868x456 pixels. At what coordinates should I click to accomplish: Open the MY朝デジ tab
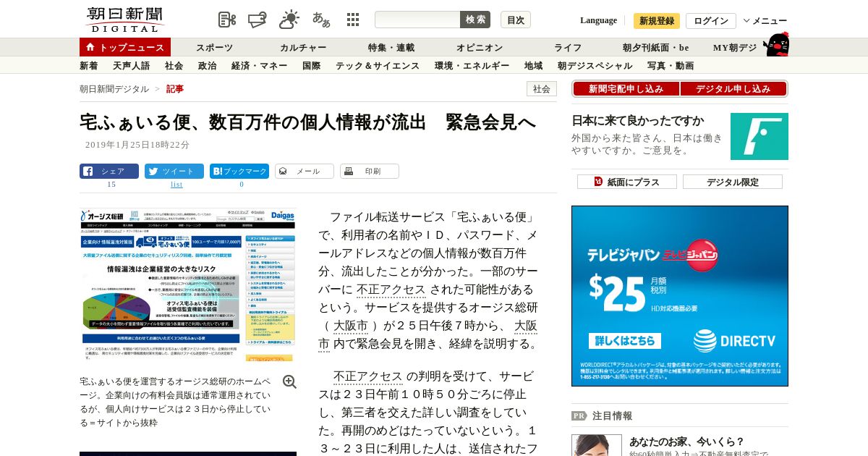[x=735, y=48]
